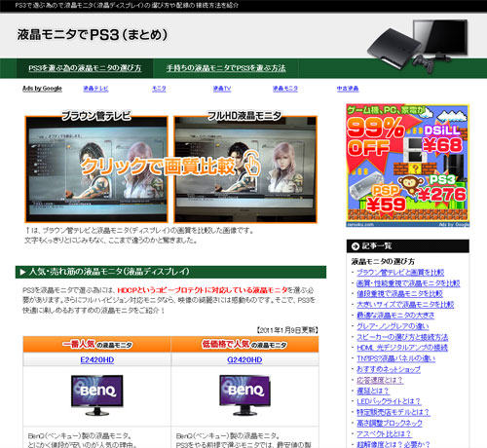487x448 pixels.
Task: Open the E2420HD BenQ monitor image
Action: pyautogui.click(x=97, y=395)
